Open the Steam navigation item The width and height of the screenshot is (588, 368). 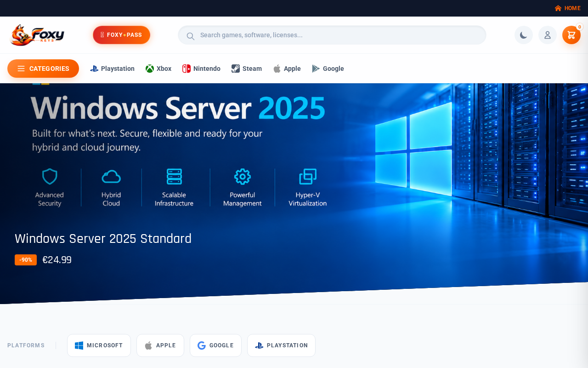coord(247,69)
